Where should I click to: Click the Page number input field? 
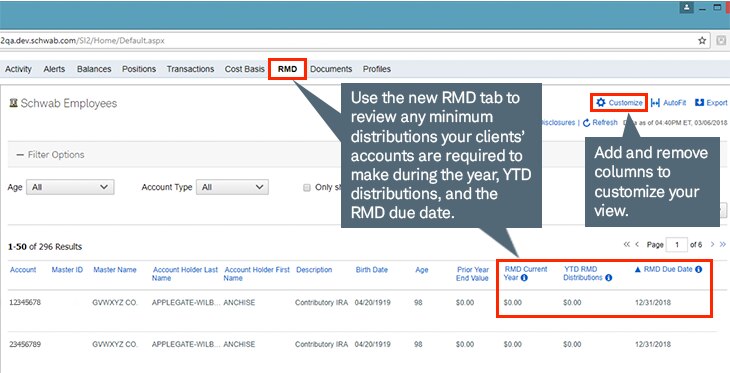[x=676, y=244]
